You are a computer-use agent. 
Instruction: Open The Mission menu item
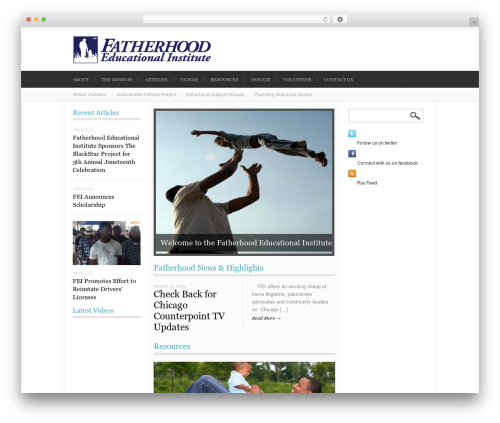click(117, 80)
